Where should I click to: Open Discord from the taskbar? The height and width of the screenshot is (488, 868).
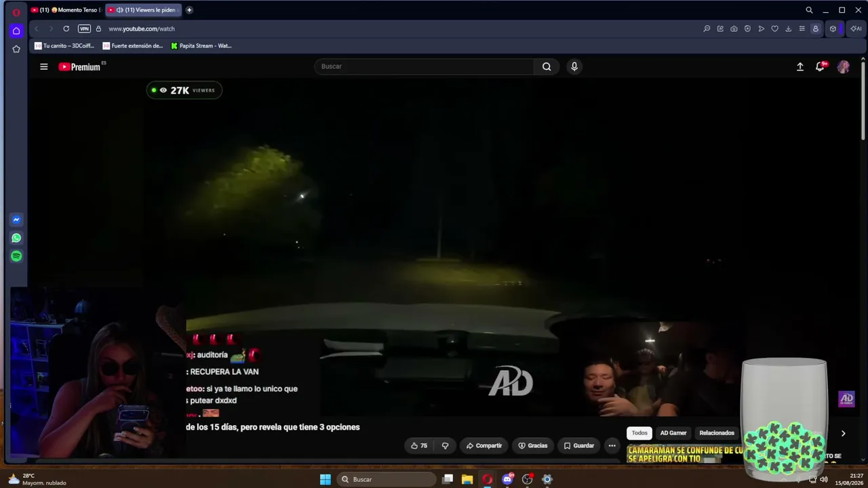pyautogui.click(x=507, y=479)
